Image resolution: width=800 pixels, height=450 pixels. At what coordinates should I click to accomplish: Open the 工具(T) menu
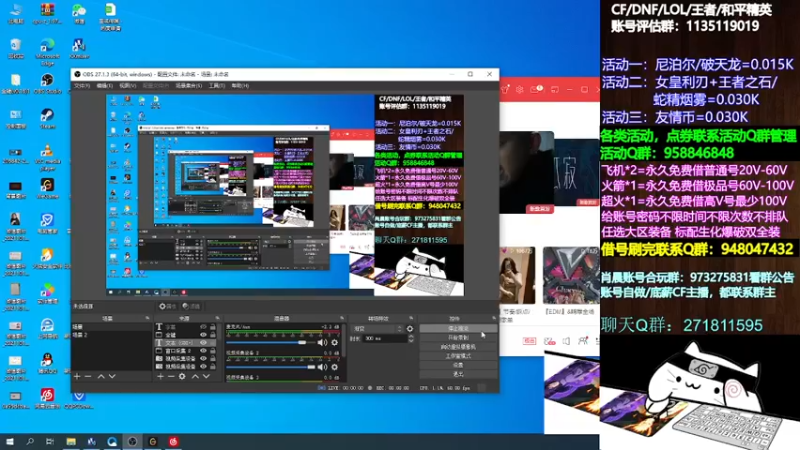pyautogui.click(x=217, y=86)
